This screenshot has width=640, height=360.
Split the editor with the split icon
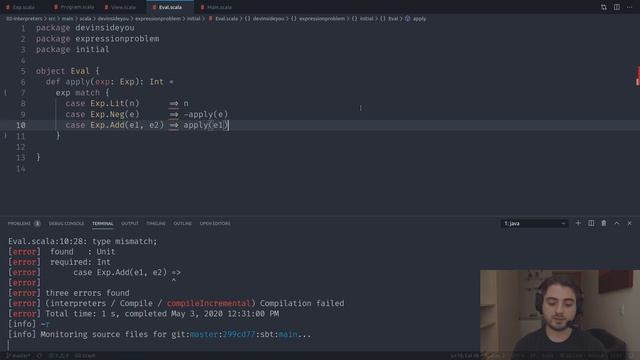[617, 7]
